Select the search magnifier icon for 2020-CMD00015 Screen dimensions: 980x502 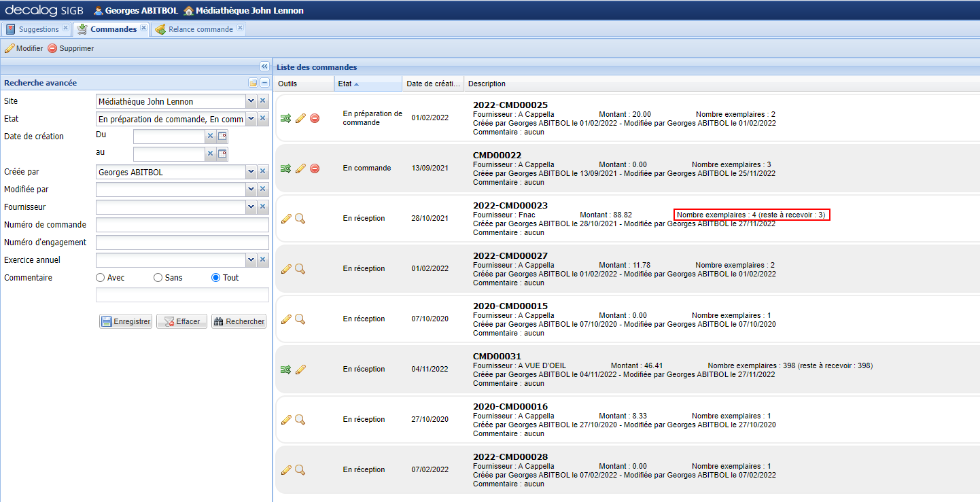tap(300, 319)
